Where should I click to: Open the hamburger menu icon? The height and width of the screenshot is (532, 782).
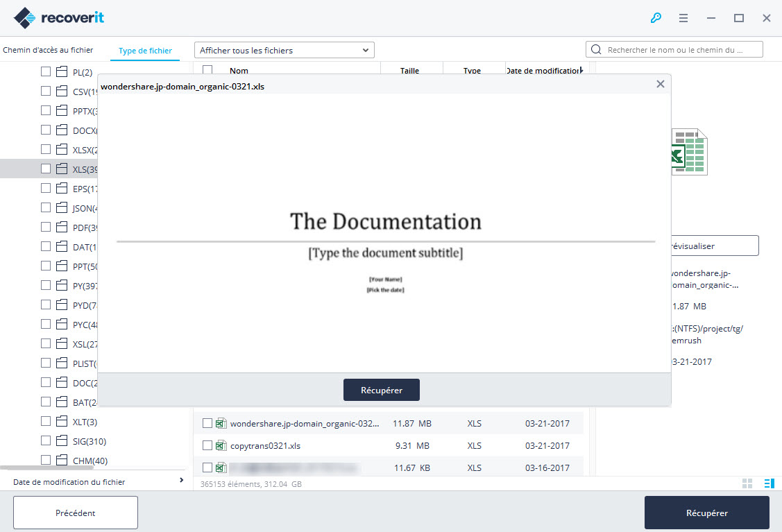(x=683, y=18)
